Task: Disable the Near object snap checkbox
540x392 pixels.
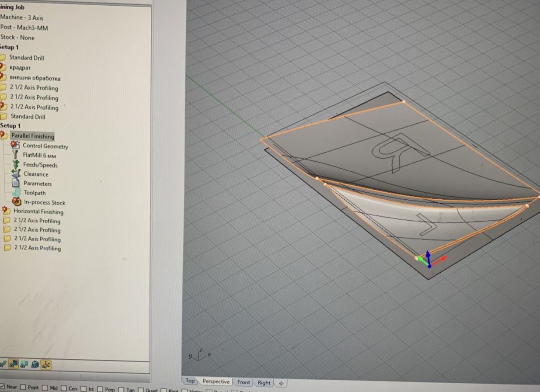Action: 2,387
